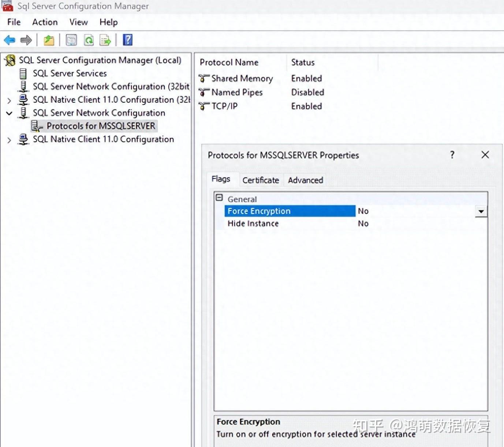Expand SQL Native Client 11.0 Configuration node
Viewport: 504px width, 447px height.
(9, 139)
